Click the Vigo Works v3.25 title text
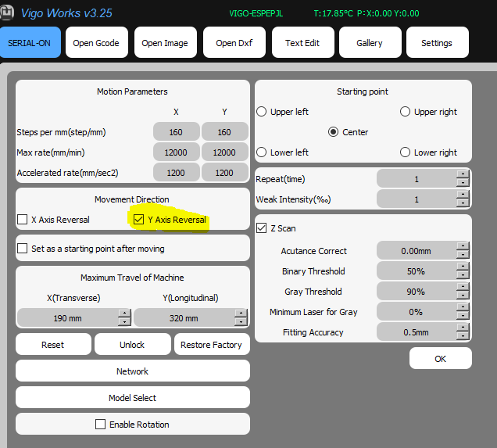 (x=66, y=13)
